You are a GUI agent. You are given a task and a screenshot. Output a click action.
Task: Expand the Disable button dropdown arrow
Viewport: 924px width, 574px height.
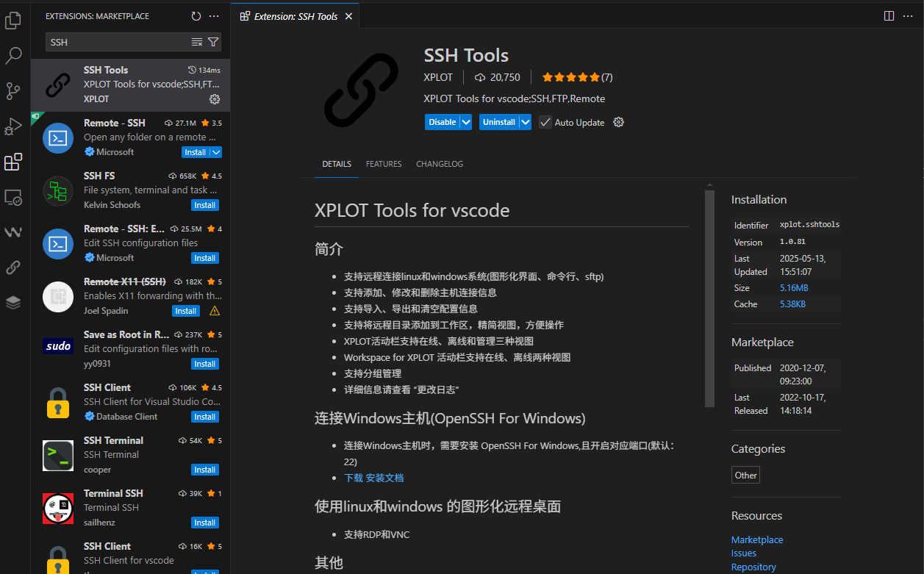coord(466,122)
